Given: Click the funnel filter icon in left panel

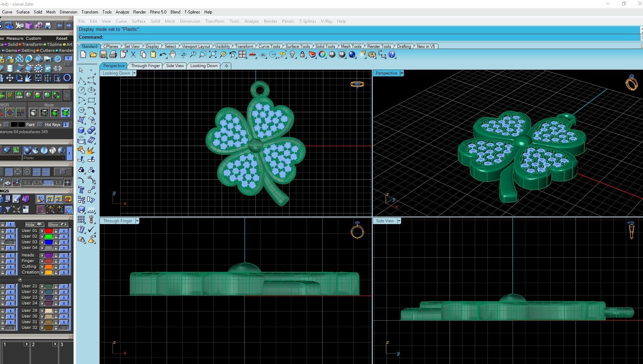Looking at the screenshot, I should [x=7, y=210].
